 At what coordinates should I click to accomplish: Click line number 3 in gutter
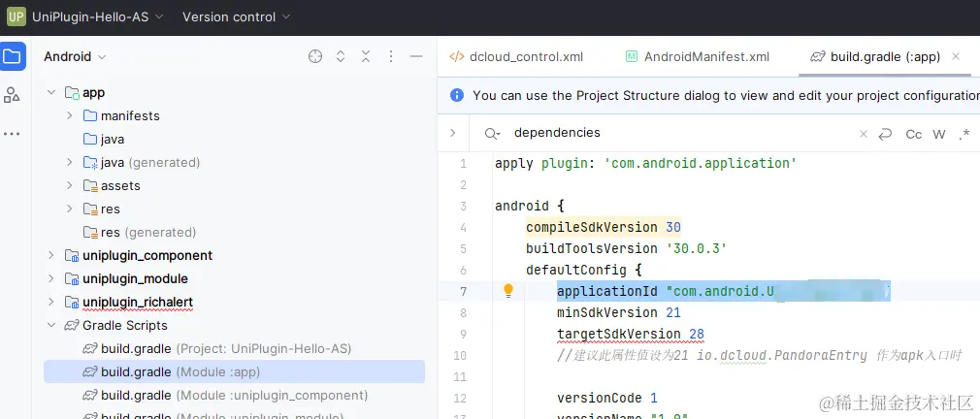tap(463, 206)
